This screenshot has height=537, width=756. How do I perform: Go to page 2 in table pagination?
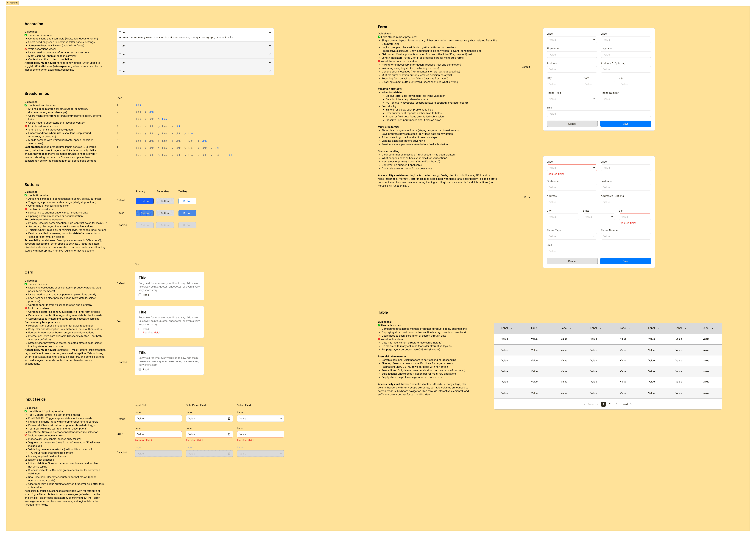tap(610, 404)
